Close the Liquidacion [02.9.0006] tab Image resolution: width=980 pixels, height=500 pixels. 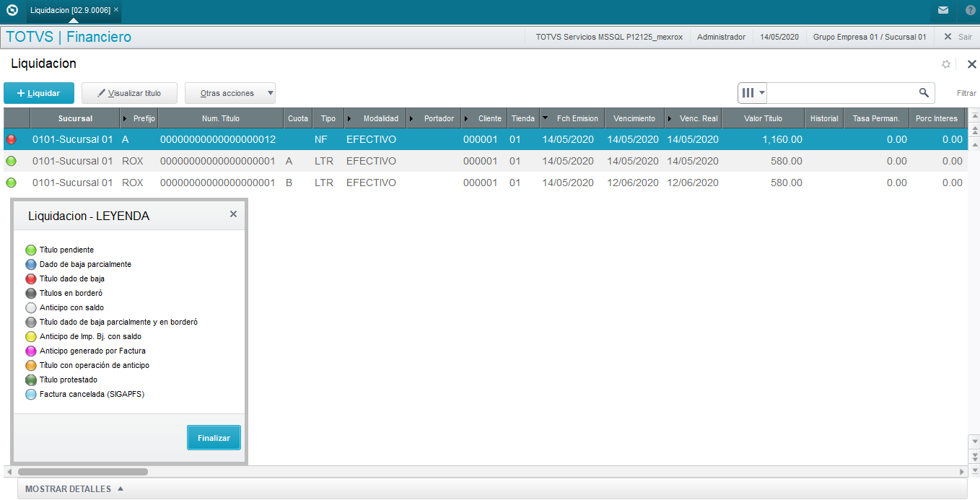(116, 10)
